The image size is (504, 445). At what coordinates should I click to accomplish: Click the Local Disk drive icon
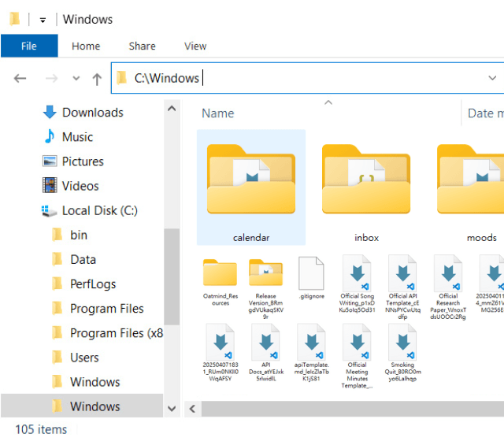point(49,210)
